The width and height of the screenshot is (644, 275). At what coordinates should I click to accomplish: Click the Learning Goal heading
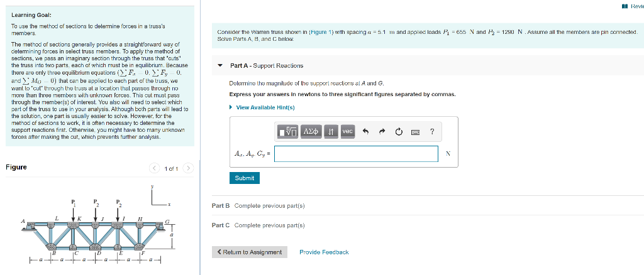pos(31,14)
